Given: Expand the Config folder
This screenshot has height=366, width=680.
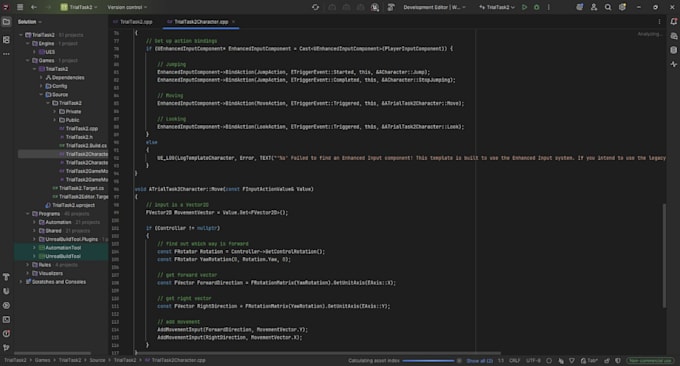Looking at the screenshot, I should pos(42,86).
